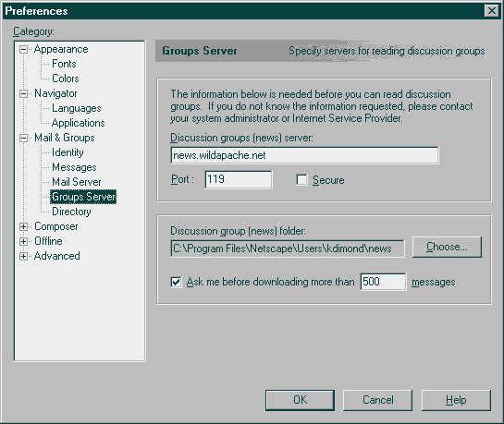The width and height of the screenshot is (504, 424).
Task: Click the Port number field
Action: (x=239, y=179)
